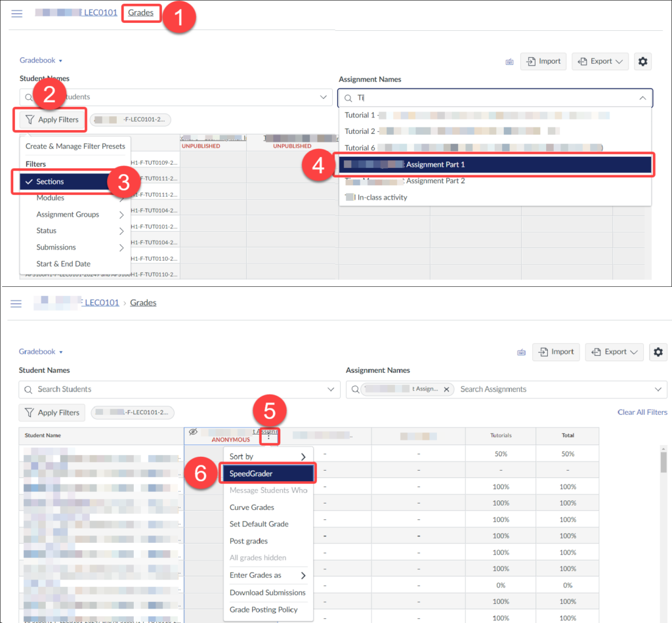This screenshot has width=672, height=623.
Task: Click the lower -F-LEC0101-2... filter tag
Action: point(133,412)
